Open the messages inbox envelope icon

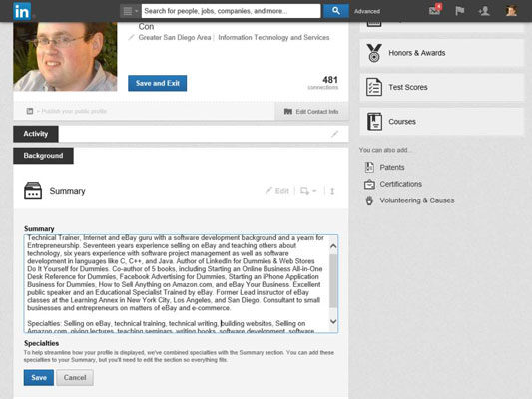point(435,10)
